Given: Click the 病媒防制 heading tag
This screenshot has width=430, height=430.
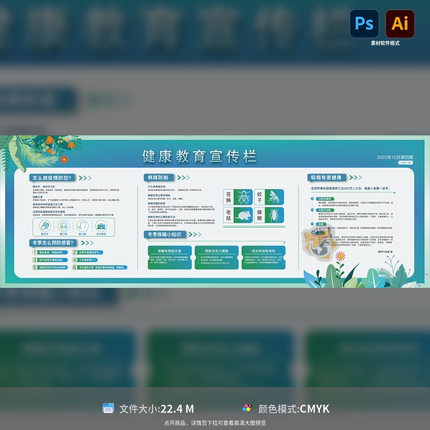Looking at the screenshot, I should 159,178.
